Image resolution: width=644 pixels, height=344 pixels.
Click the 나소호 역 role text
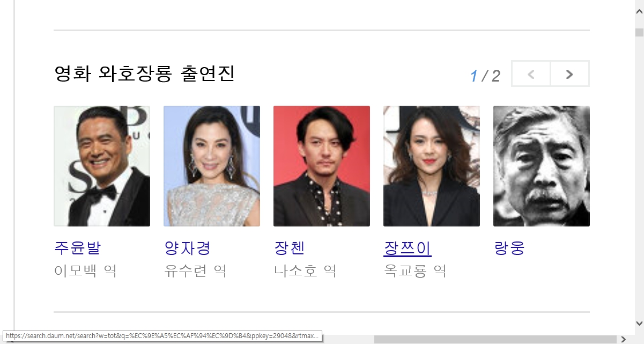pyautogui.click(x=305, y=270)
